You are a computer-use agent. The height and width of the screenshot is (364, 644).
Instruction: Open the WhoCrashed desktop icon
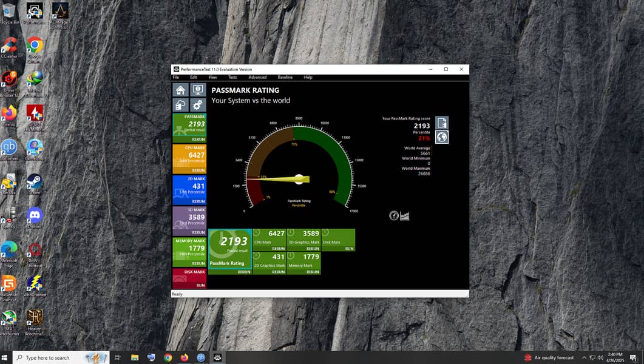[x=35, y=286]
